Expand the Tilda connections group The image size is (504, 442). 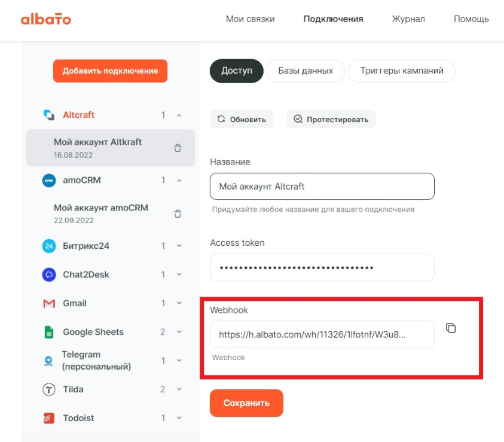179,389
